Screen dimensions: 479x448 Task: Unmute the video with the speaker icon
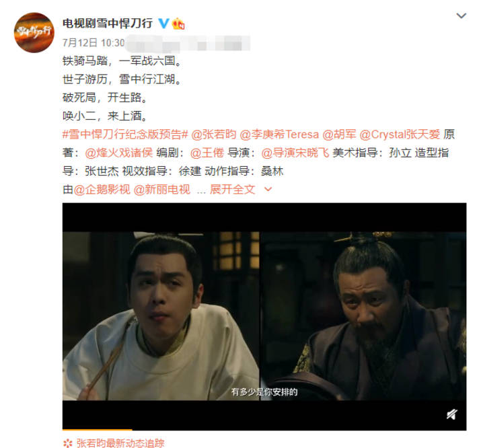(452, 414)
